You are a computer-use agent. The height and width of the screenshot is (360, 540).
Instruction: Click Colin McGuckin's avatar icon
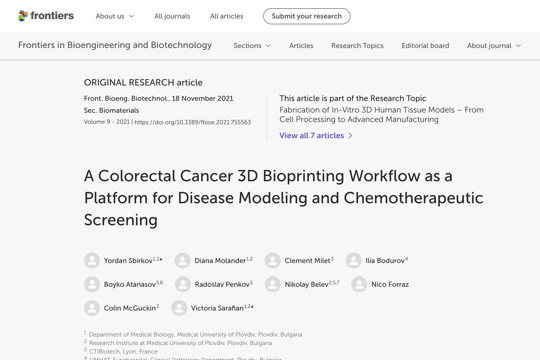[x=92, y=308]
